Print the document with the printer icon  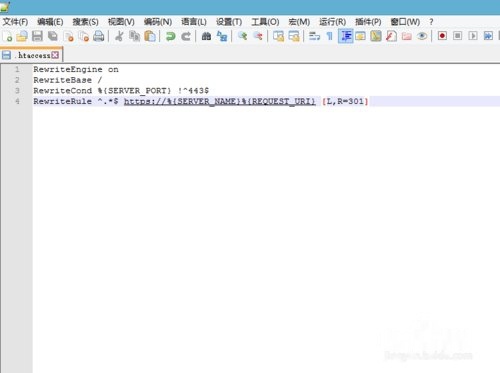(x=99, y=36)
